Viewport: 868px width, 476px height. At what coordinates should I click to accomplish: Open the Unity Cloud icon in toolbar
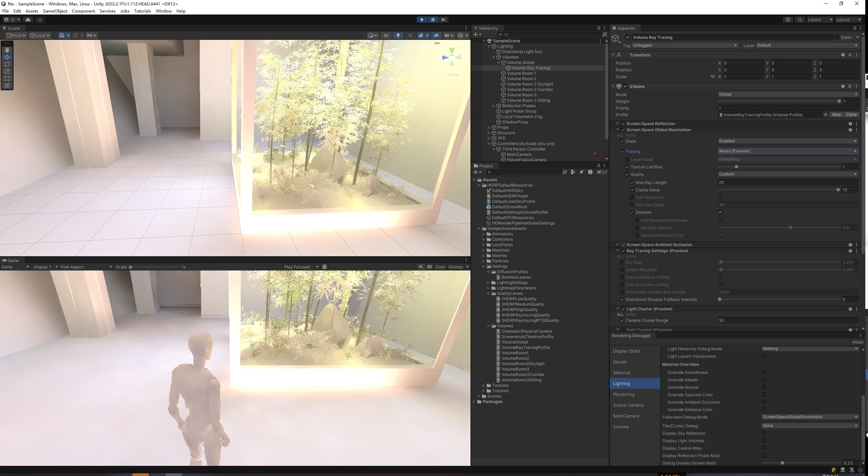[28, 20]
